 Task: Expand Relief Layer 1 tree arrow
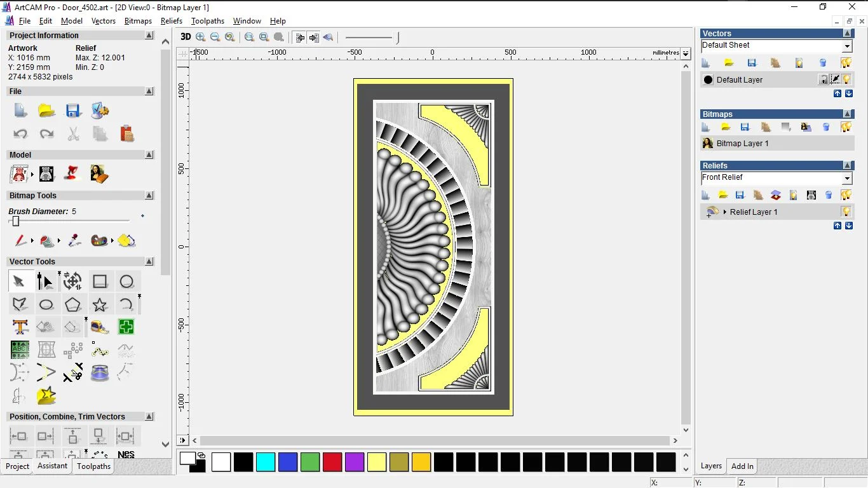tap(724, 212)
